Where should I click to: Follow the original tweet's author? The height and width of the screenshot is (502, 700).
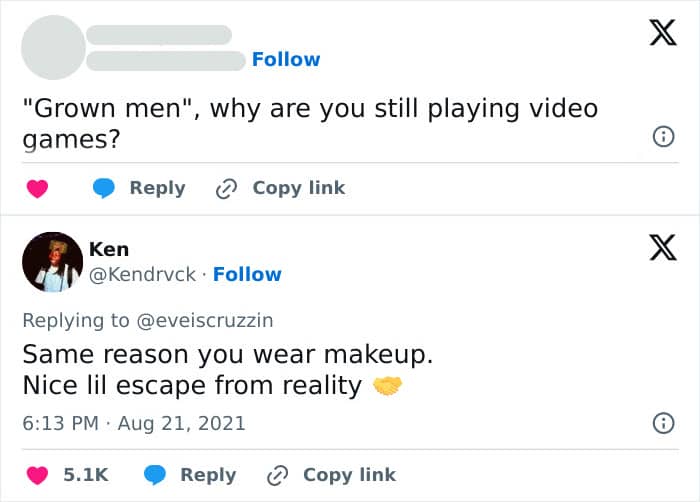click(x=286, y=59)
